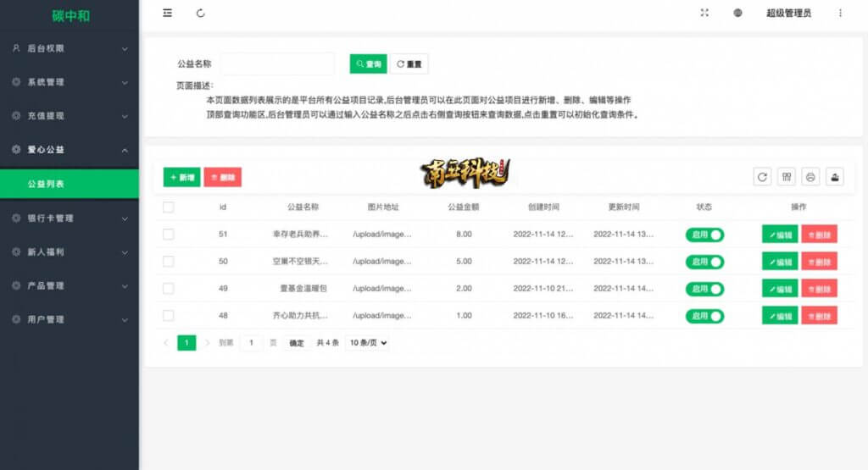Toggle fullscreen using the expand icon
Viewport: 868px width, 470px height.
(x=704, y=13)
